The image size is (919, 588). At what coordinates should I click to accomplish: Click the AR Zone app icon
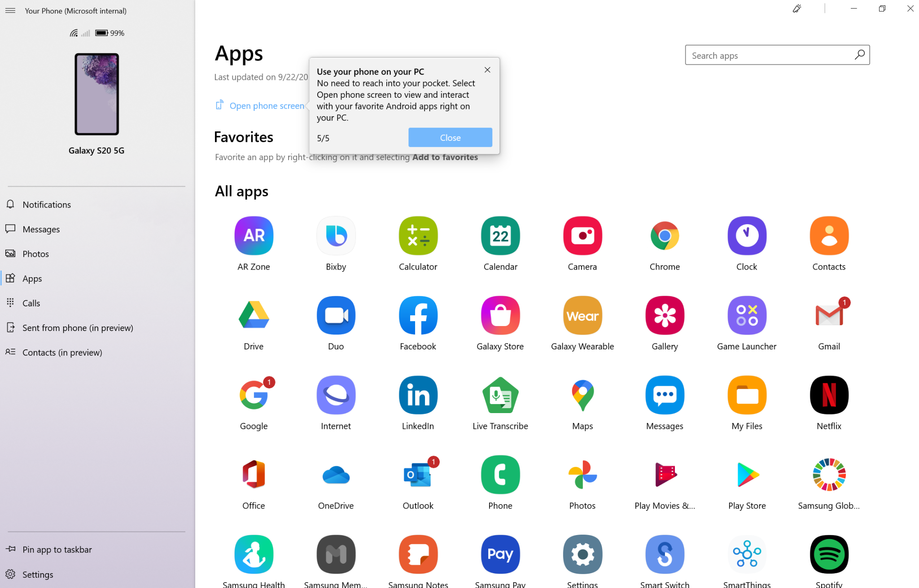pyautogui.click(x=254, y=236)
